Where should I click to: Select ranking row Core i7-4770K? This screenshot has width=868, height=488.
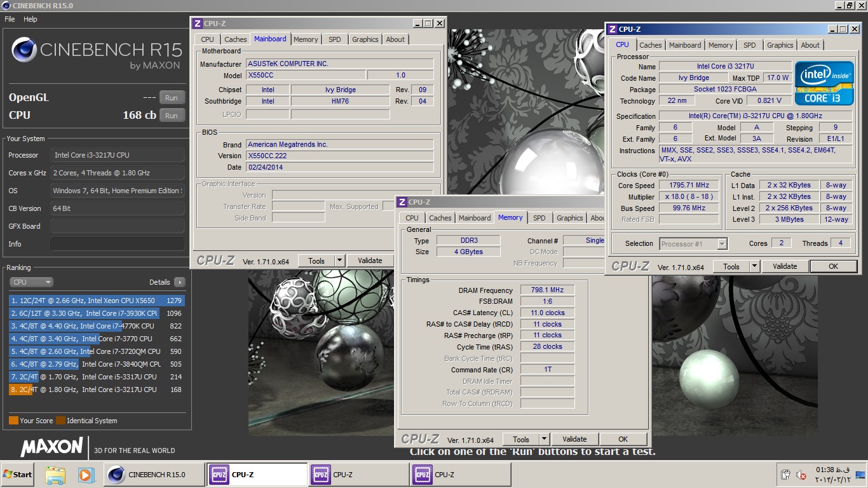tap(97, 326)
